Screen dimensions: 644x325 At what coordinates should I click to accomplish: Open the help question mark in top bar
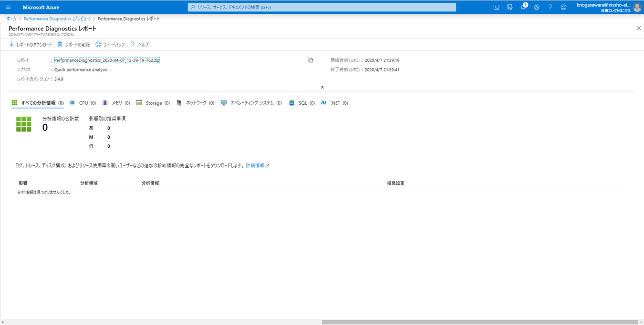coord(550,7)
